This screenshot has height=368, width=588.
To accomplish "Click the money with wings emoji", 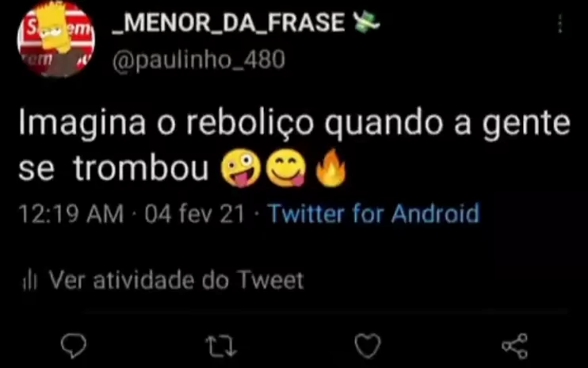I will pyautogui.click(x=366, y=22).
